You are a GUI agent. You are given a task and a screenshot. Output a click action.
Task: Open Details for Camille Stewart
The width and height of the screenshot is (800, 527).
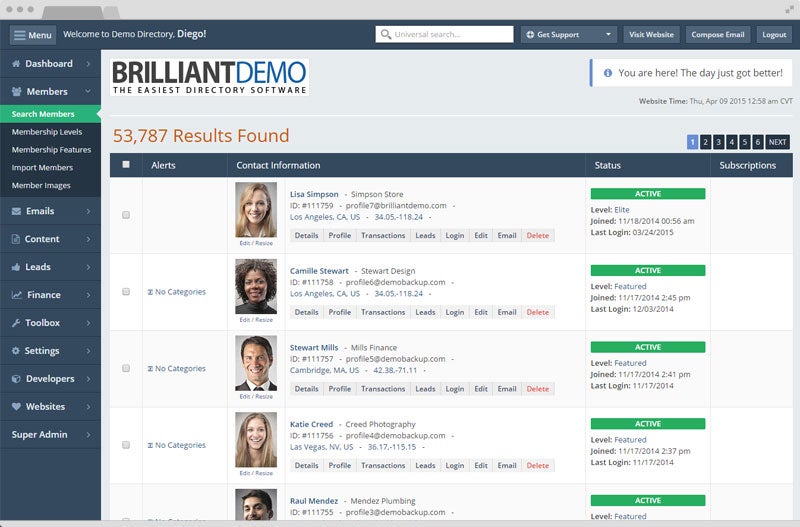pos(307,312)
